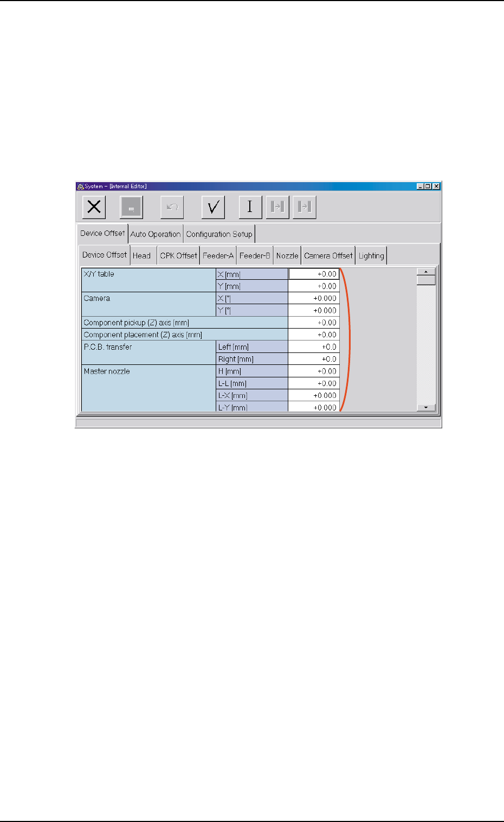Click 'Component placement (Z) axis [mm]' label
Image resolution: width=504 pixels, height=822 pixels.
[143, 335]
